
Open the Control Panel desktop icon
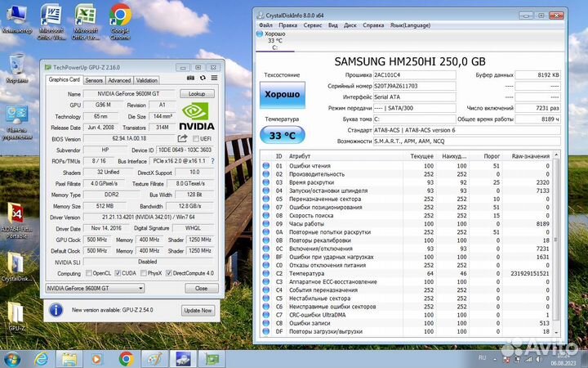point(17,123)
